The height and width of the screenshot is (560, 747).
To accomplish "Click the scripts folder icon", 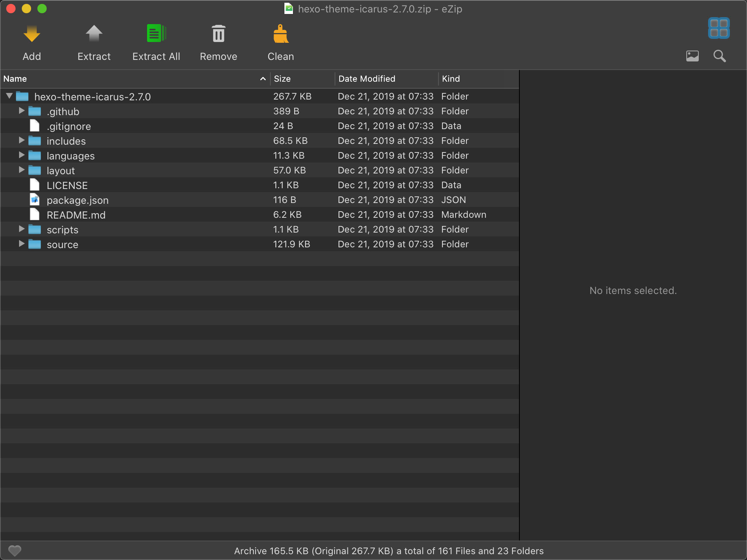I will [35, 229].
